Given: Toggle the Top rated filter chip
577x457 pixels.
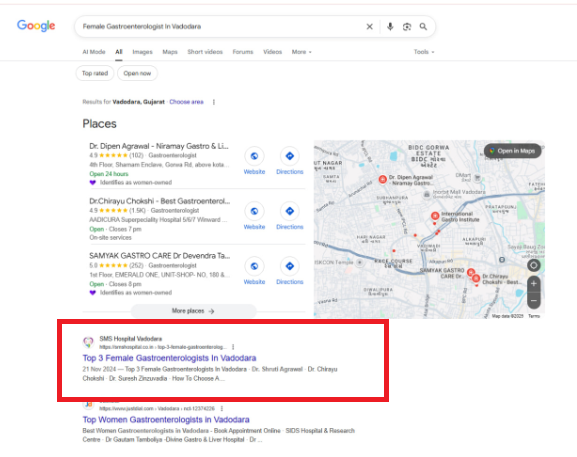Looking at the screenshot, I should pyautogui.click(x=95, y=73).
